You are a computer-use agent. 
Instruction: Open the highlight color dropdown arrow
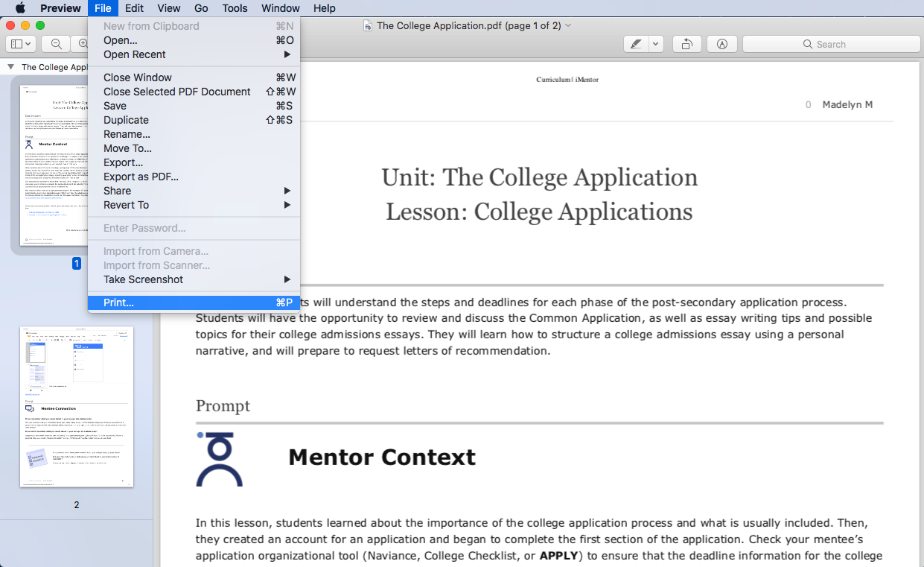(x=656, y=44)
